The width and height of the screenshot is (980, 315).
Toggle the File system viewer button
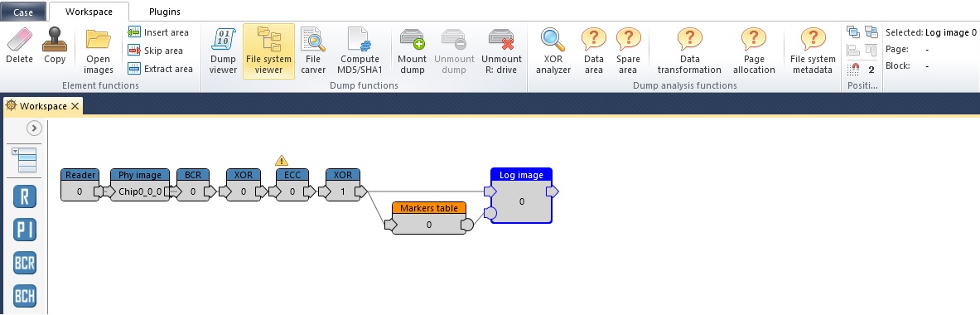click(268, 51)
